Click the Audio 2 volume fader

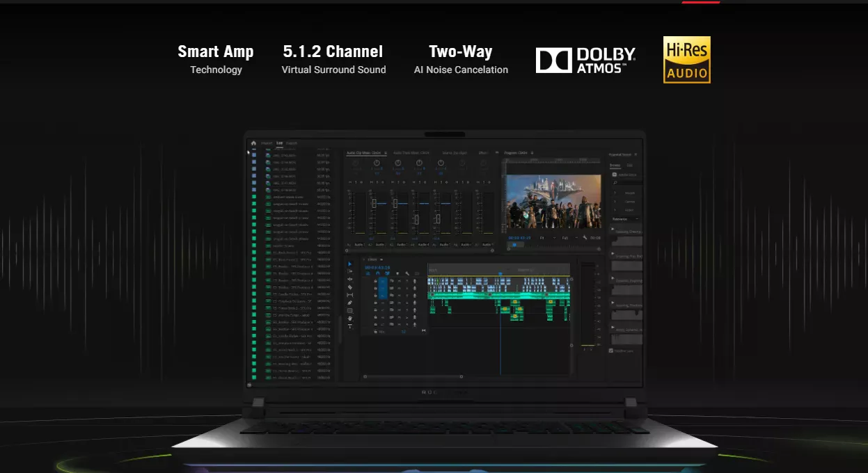tap(374, 203)
